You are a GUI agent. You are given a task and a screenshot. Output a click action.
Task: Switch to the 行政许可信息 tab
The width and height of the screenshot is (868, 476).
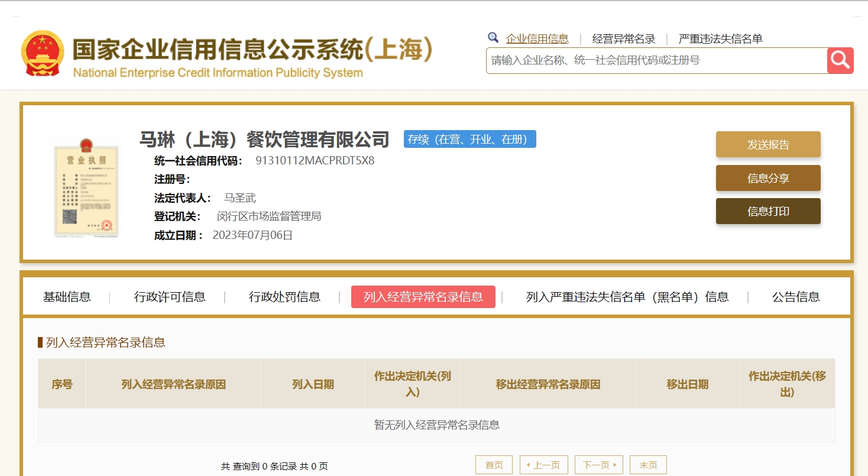170,297
